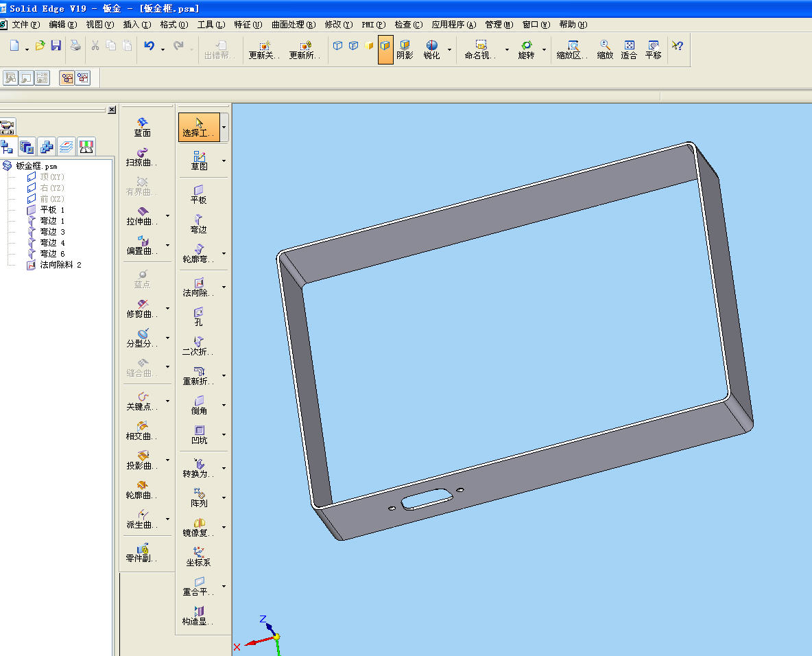The height and width of the screenshot is (656, 812).
Task: Expand the 旋转 dropdown arrow
Action: click(544, 49)
